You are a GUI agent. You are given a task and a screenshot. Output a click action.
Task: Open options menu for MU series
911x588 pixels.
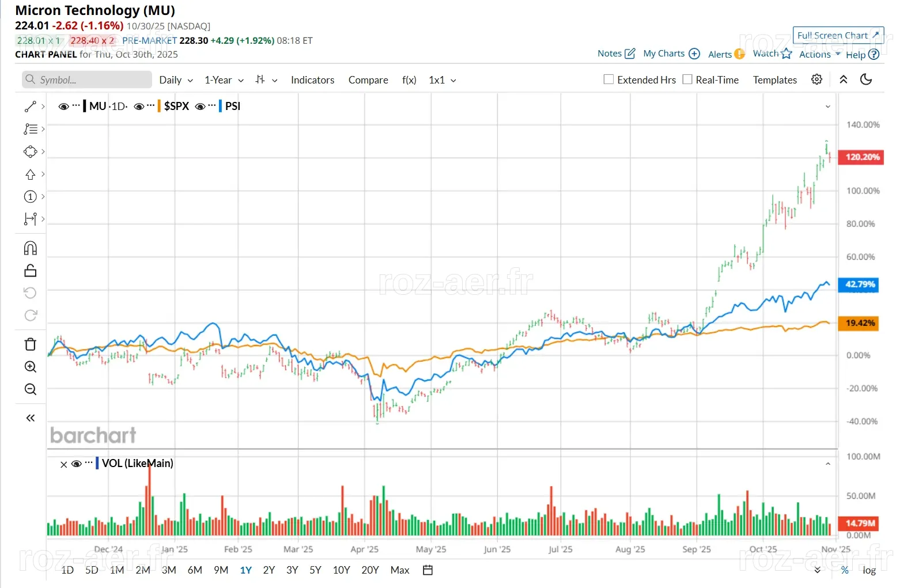tap(76, 106)
